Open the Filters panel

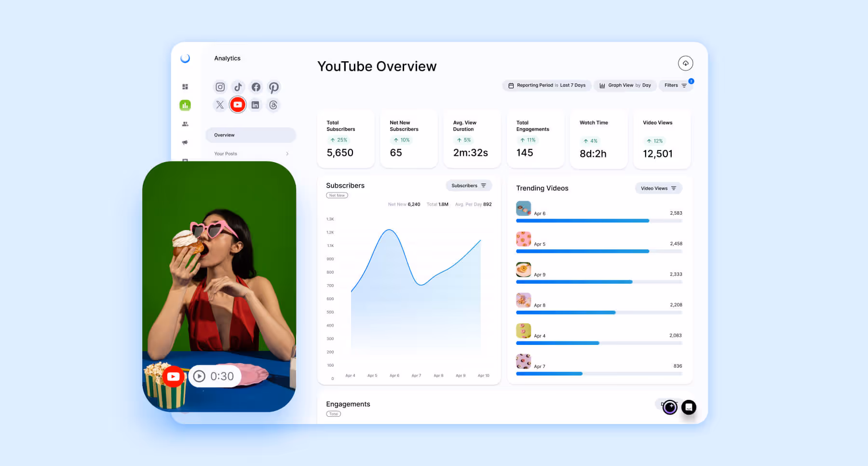coord(676,85)
